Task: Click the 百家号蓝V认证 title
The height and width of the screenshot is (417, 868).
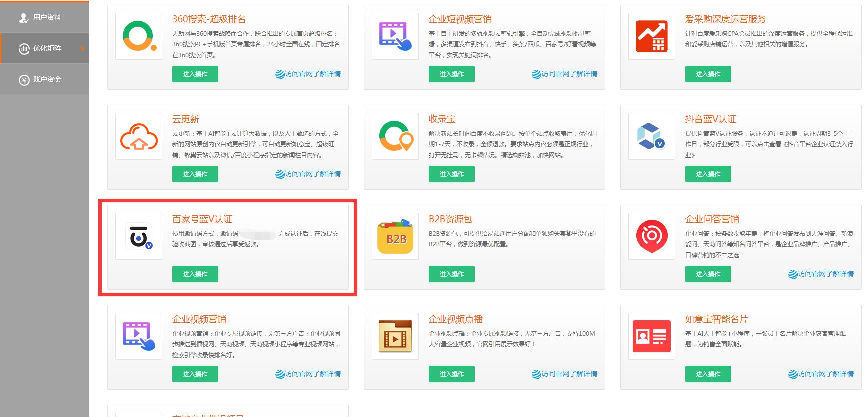Action: point(202,219)
